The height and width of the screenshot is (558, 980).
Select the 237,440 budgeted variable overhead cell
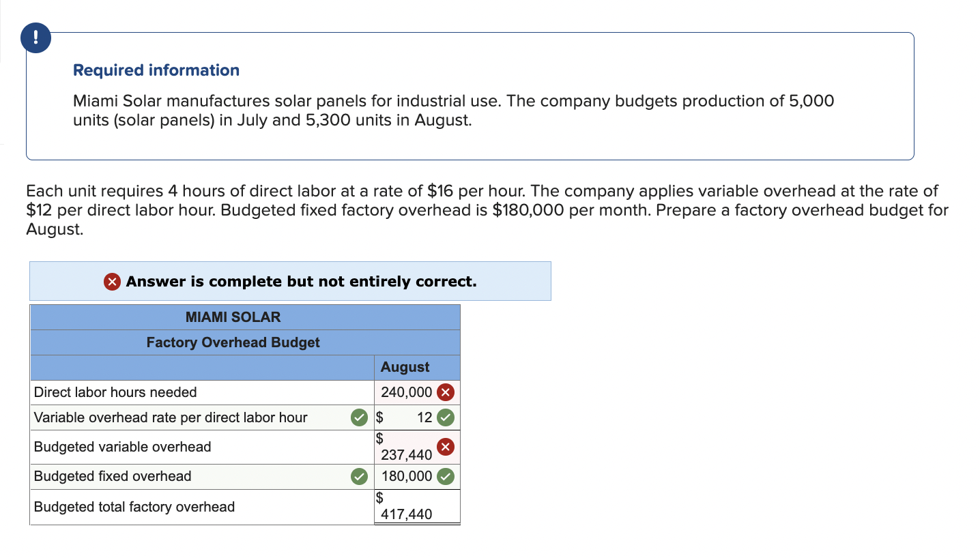pyautogui.click(x=406, y=454)
